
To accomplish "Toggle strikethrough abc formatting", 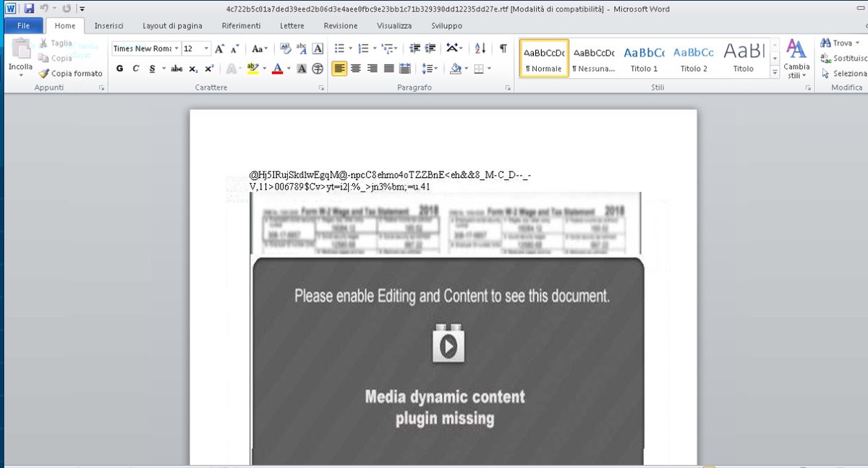I will pos(176,69).
